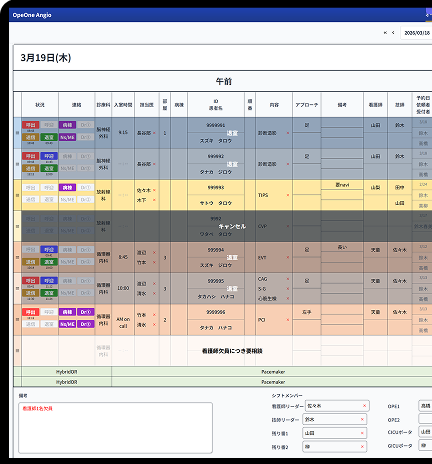The image size is (432, 464).
Task: Jump to first date using |< icon
Action: [385, 33]
